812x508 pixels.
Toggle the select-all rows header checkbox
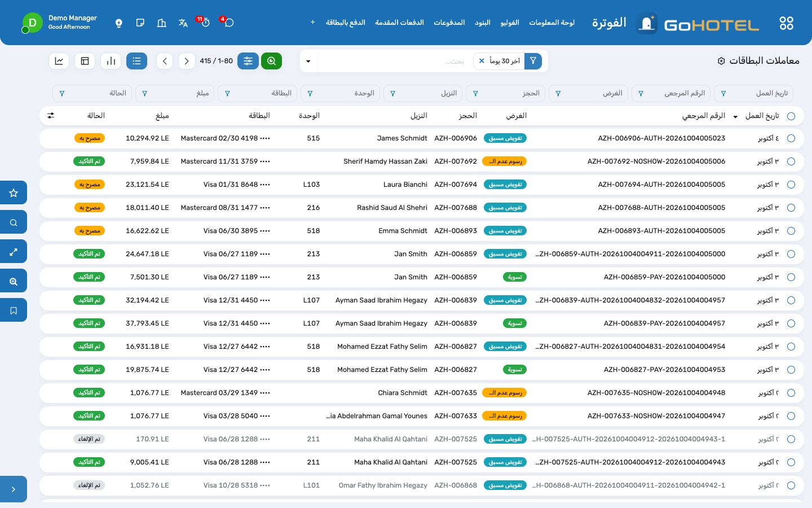(x=791, y=116)
